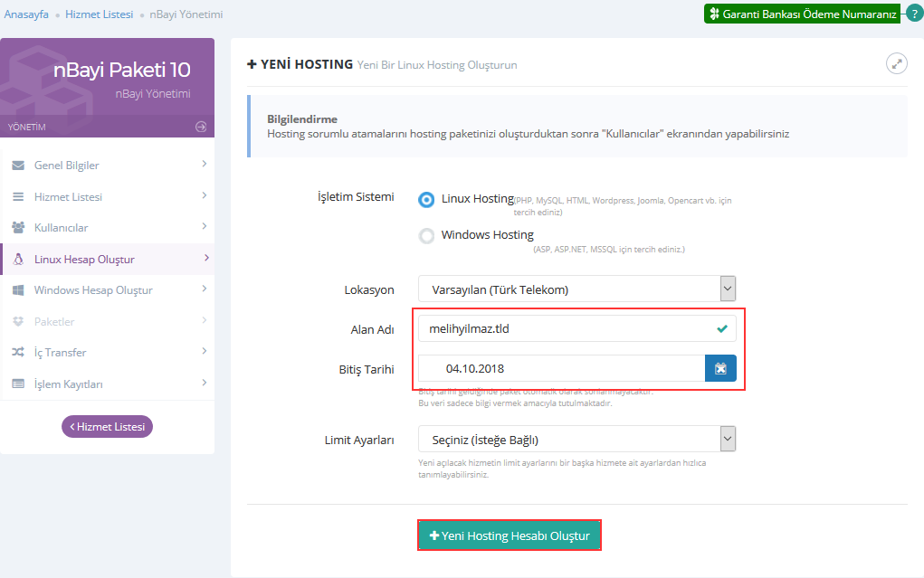Click Yeni Hosting Hesabı Oluştur button

[510, 535]
